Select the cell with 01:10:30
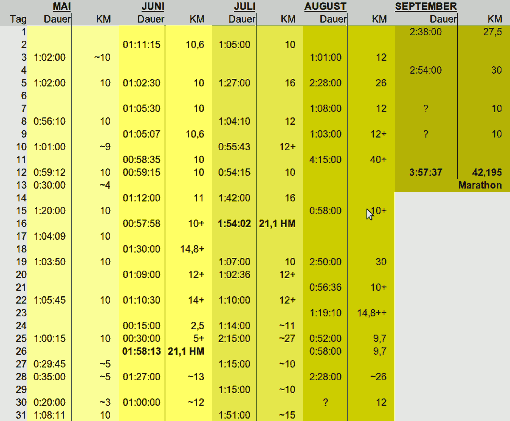The image size is (510, 421). point(141,300)
